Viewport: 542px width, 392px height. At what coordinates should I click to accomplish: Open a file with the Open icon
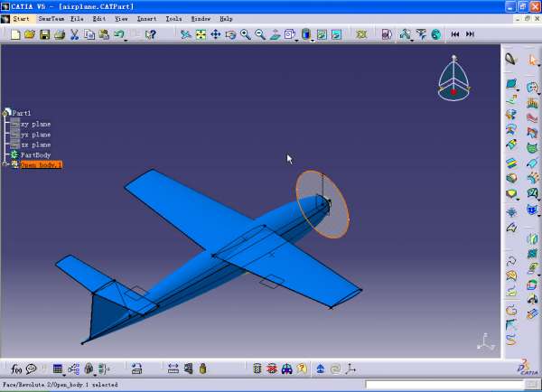[x=30, y=34]
